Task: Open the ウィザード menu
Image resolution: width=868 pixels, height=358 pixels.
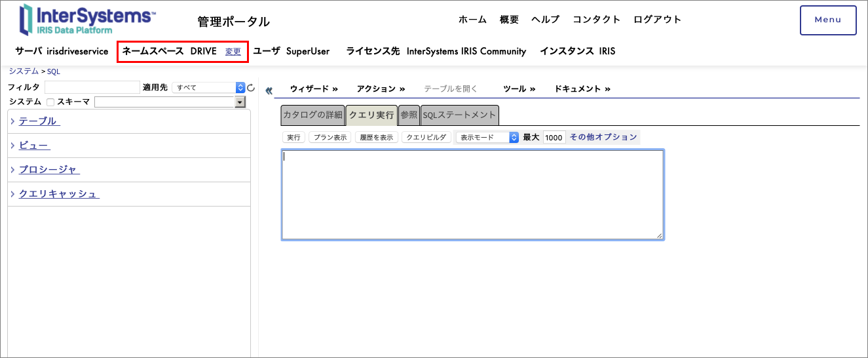Action: [x=314, y=89]
